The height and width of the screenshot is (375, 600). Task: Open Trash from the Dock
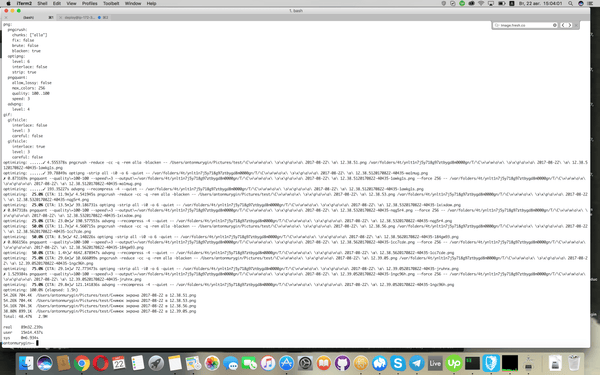point(574,363)
